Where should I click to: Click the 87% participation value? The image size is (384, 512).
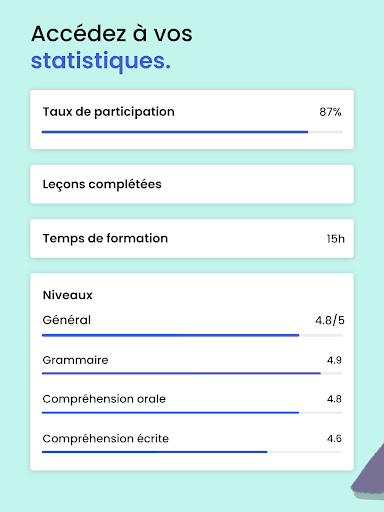click(330, 112)
